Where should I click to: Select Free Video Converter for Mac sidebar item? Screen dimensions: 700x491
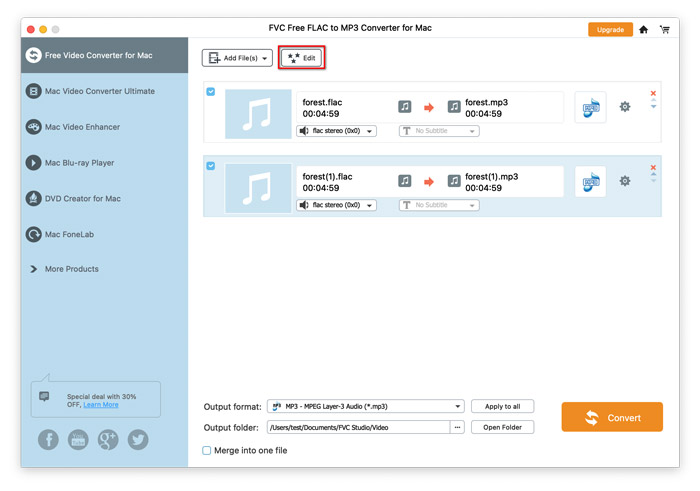[x=104, y=55]
